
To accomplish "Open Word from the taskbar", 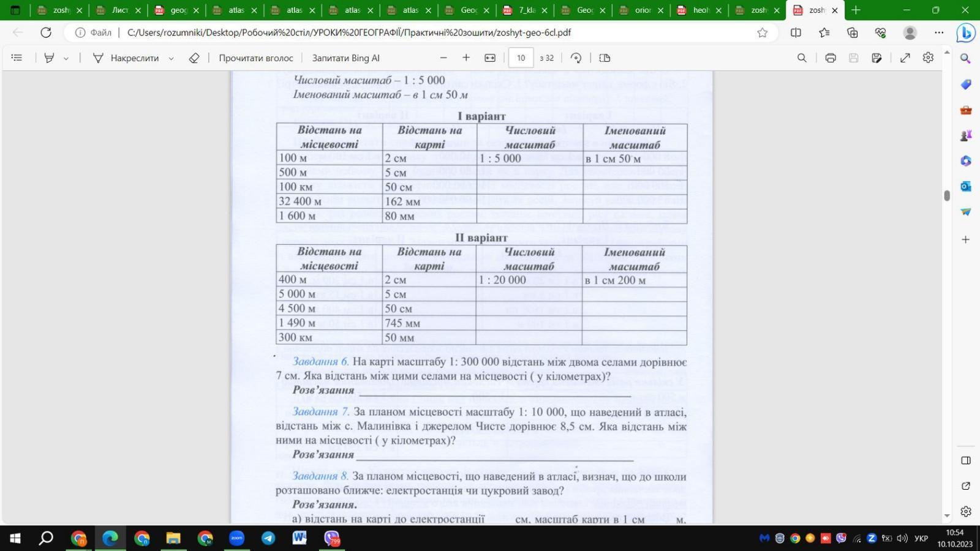I will coord(300,538).
